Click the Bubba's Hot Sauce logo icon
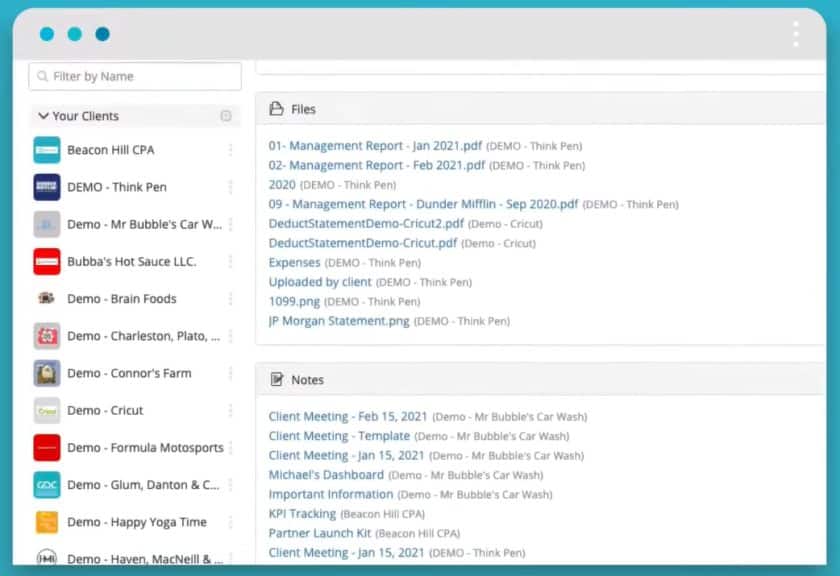840x576 pixels. click(47, 261)
